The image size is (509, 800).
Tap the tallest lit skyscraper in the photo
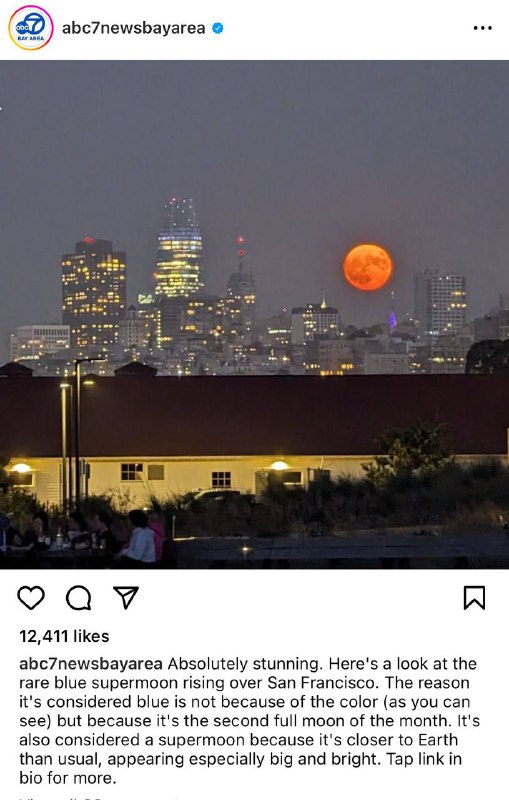pos(179,248)
